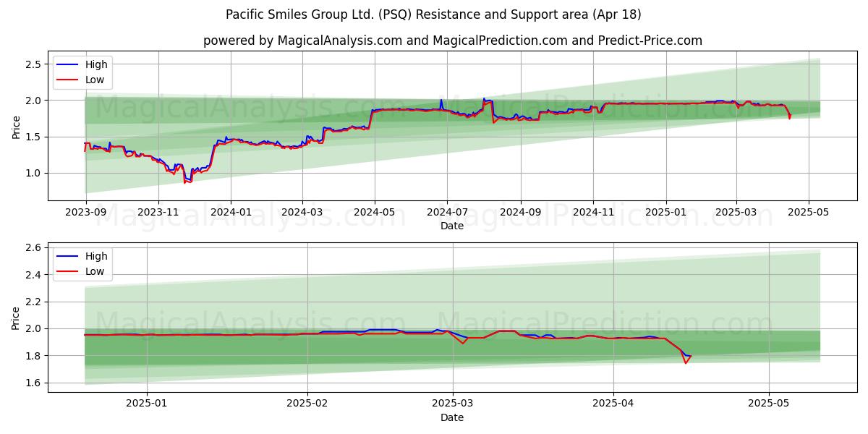Viewport: 868px width, 434px height.
Task: Click the '2025-03' x-axis label on the bottom chart
Action: click(453, 404)
